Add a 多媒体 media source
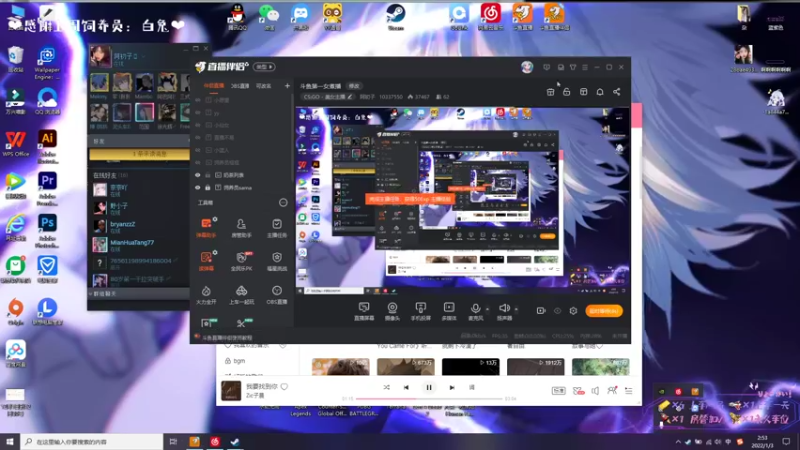This screenshot has height=450, width=800. tap(448, 311)
